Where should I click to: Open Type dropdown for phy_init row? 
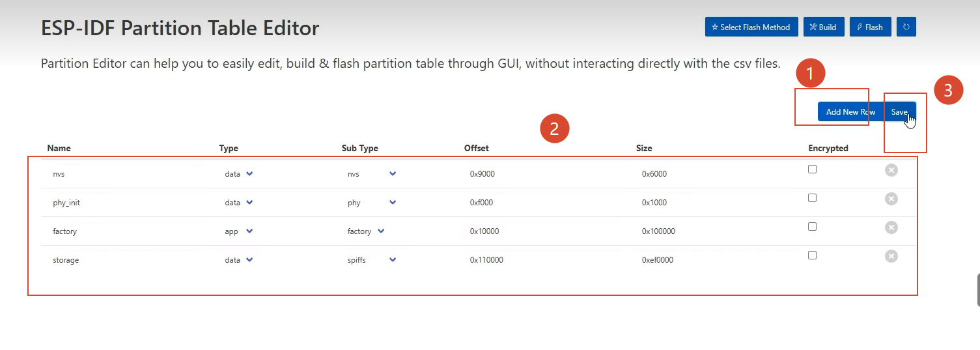click(x=238, y=203)
